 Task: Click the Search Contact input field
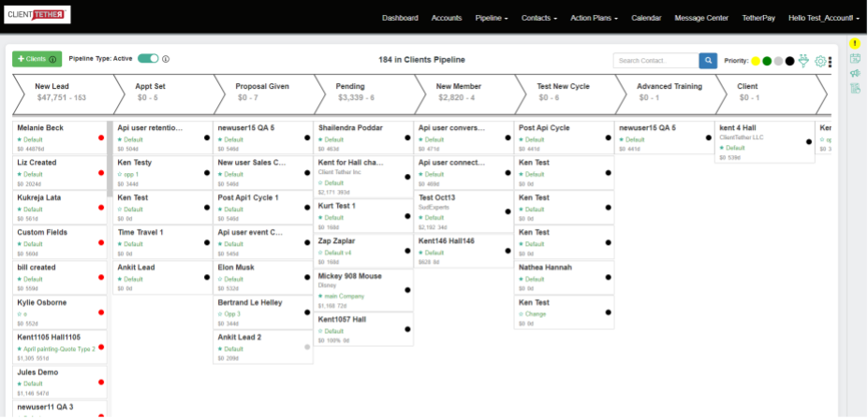(656, 61)
